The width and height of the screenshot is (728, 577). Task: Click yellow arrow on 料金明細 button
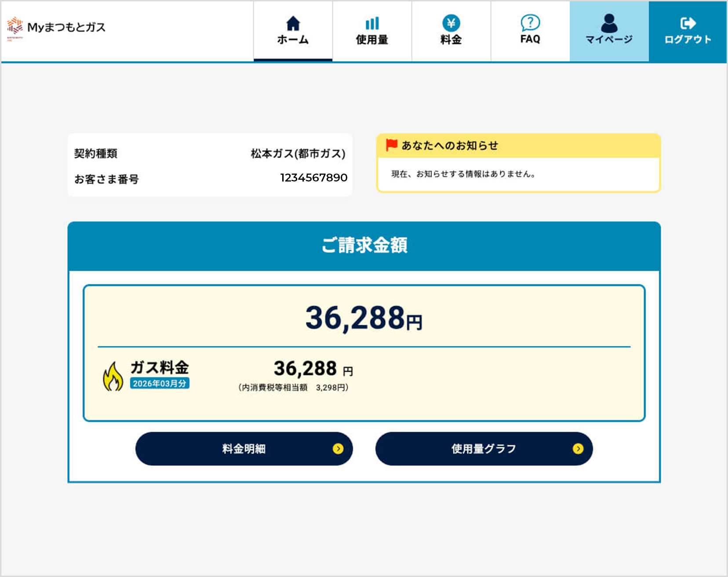[338, 449]
